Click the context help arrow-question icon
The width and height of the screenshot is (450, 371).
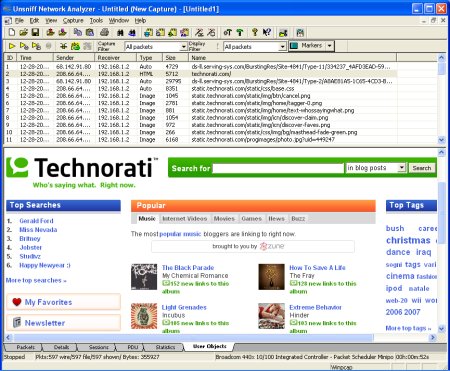[267, 32]
